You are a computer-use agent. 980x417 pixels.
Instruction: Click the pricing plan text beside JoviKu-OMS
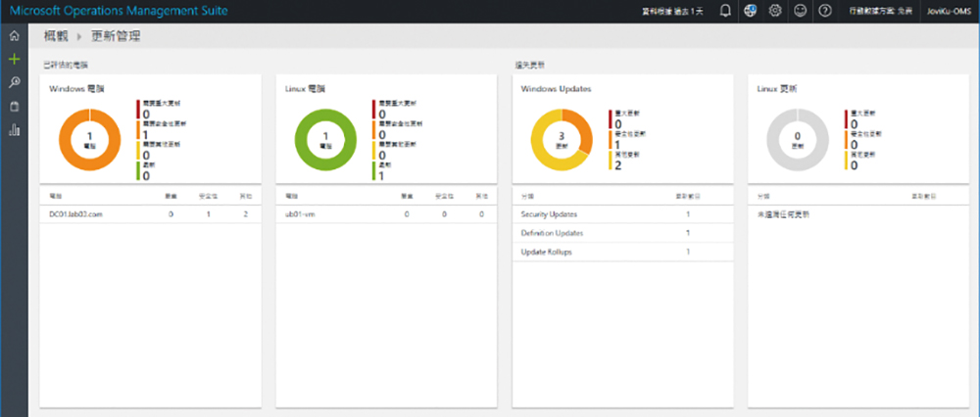tap(881, 11)
